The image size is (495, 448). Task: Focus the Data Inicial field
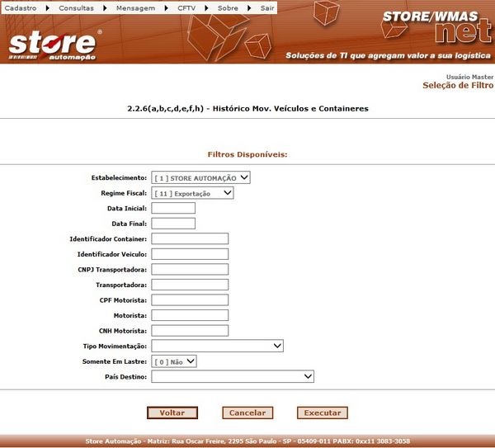pyautogui.click(x=173, y=208)
